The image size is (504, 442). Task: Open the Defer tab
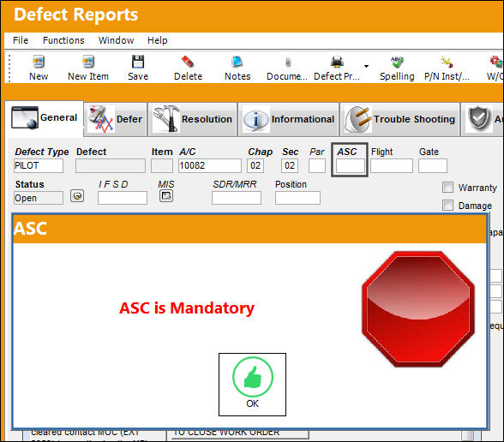116,119
